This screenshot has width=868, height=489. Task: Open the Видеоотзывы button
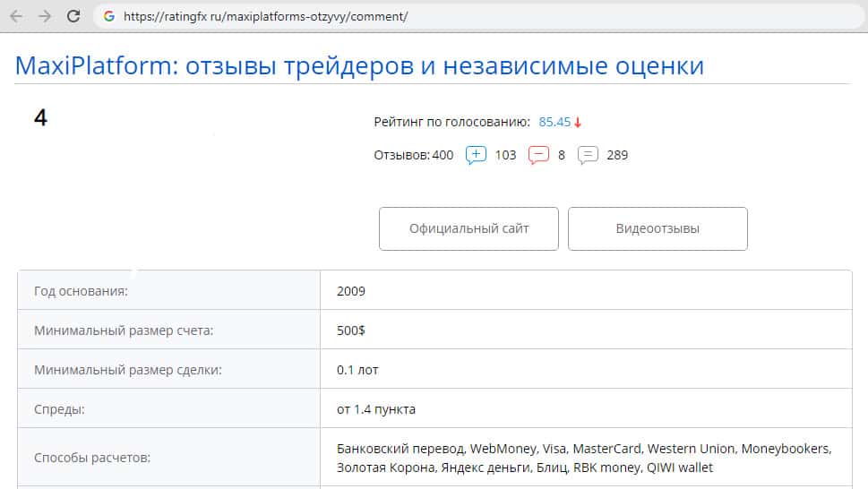[657, 228]
